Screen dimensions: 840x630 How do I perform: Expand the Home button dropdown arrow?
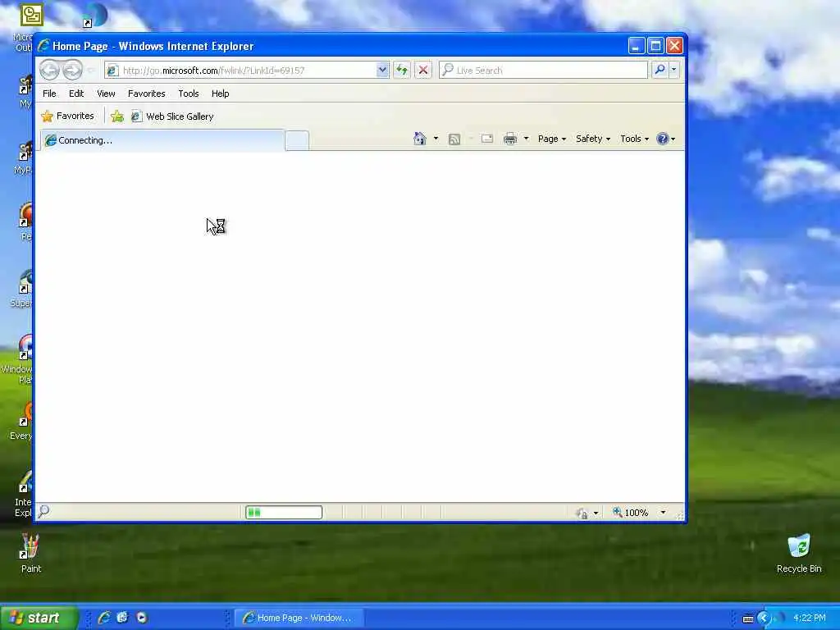click(436, 139)
